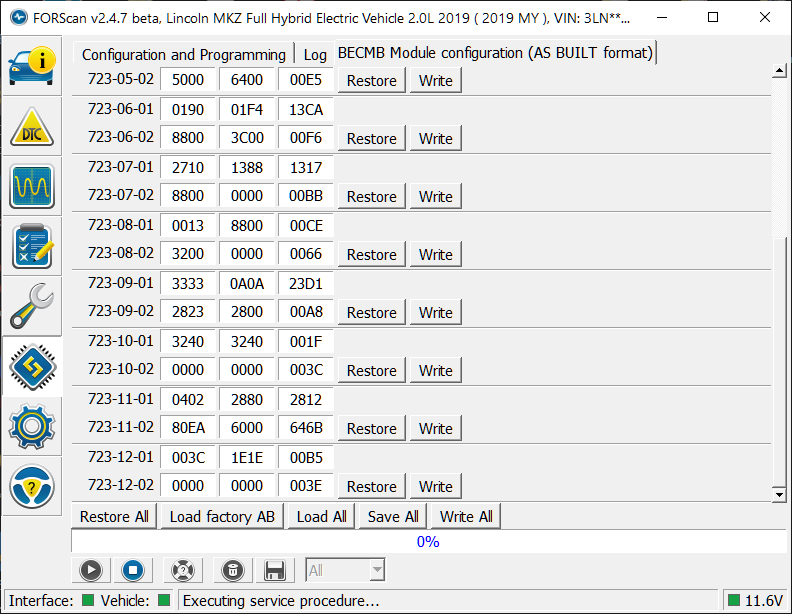Click Write for row 723-05-02

pos(436,81)
